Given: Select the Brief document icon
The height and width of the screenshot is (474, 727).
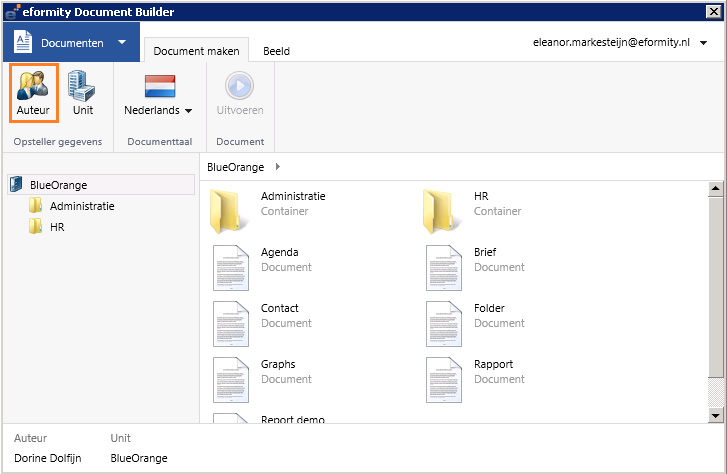Looking at the screenshot, I should pos(444,268).
